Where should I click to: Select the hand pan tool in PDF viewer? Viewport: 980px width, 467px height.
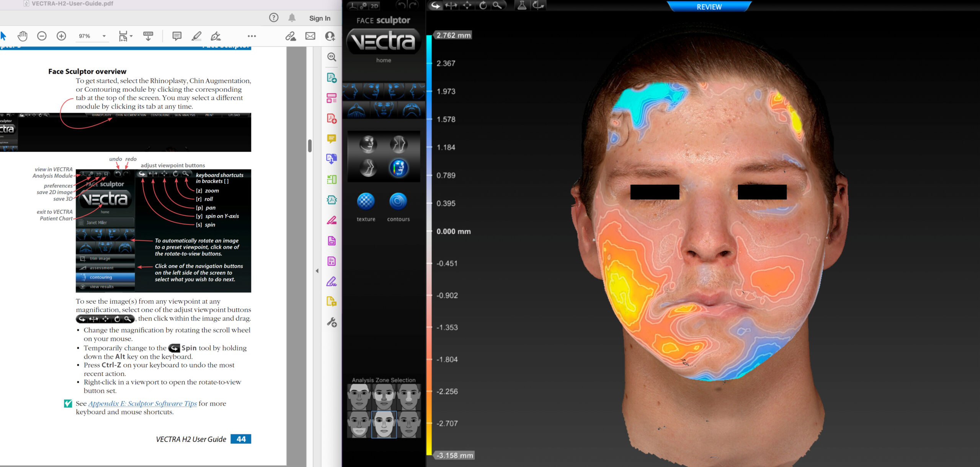coord(23,36)
